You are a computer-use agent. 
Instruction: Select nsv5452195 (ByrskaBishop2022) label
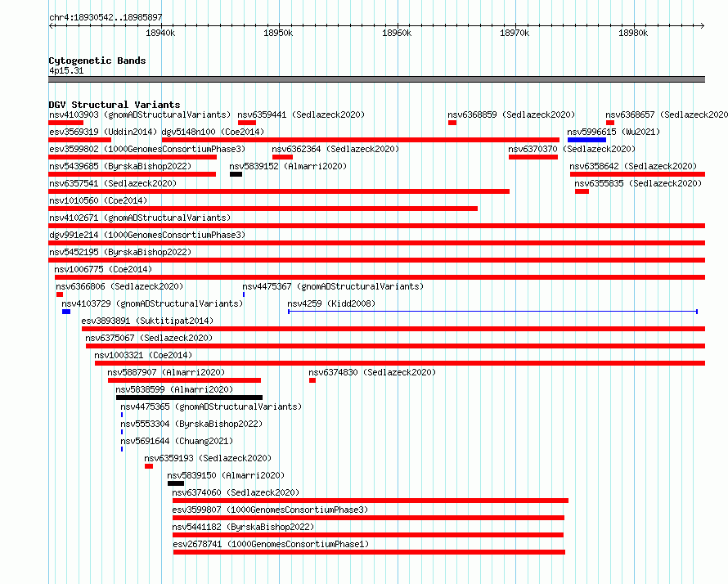pos(120,252)
